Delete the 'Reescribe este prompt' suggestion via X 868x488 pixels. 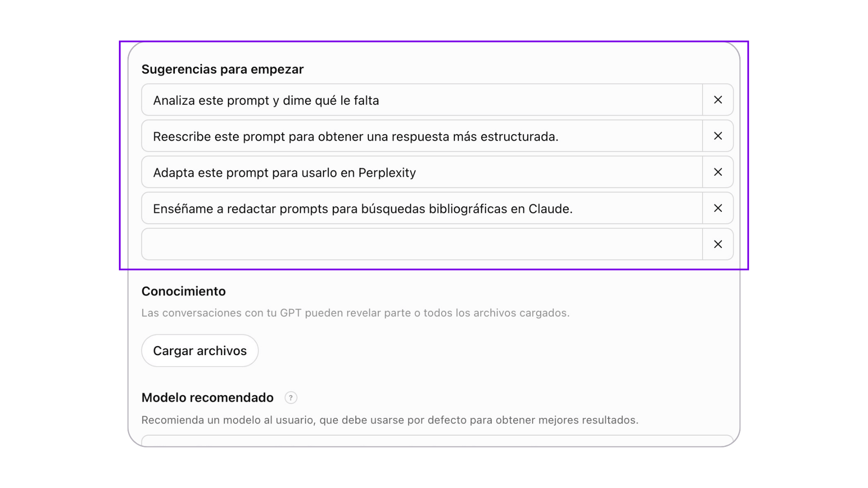pyautogui.click(x=718, y=136)
